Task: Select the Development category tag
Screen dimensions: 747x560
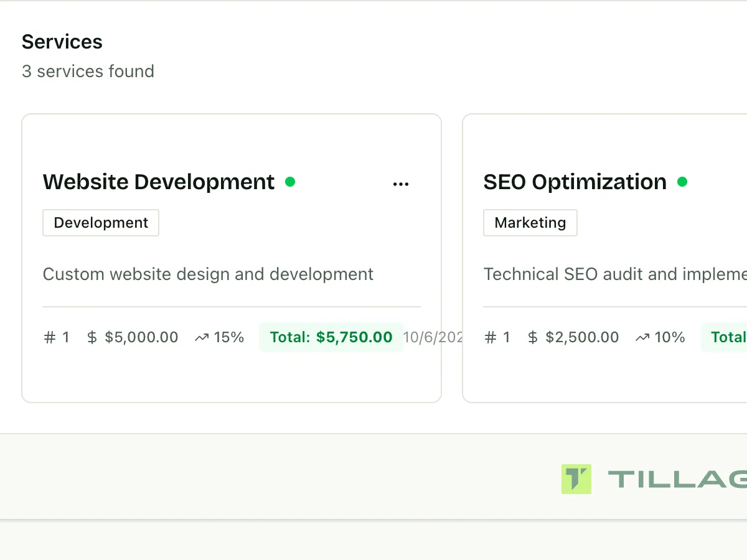Action: pos(101,223)
